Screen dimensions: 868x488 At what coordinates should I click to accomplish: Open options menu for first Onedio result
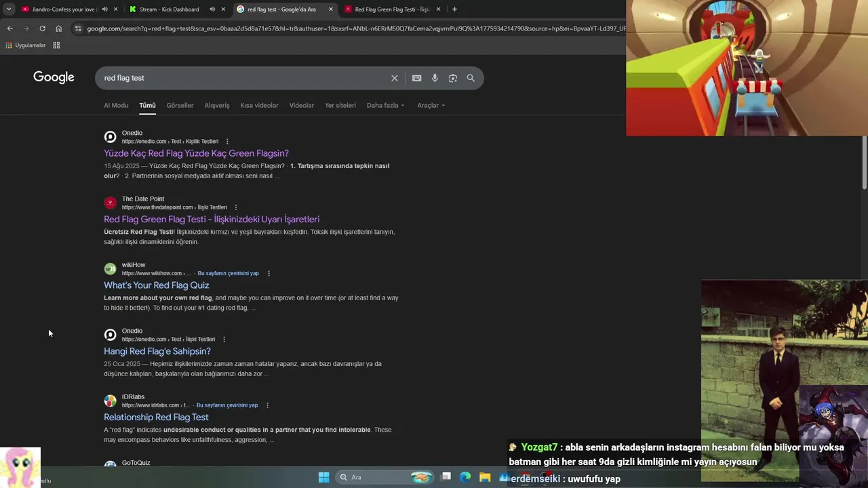(227, 142)
